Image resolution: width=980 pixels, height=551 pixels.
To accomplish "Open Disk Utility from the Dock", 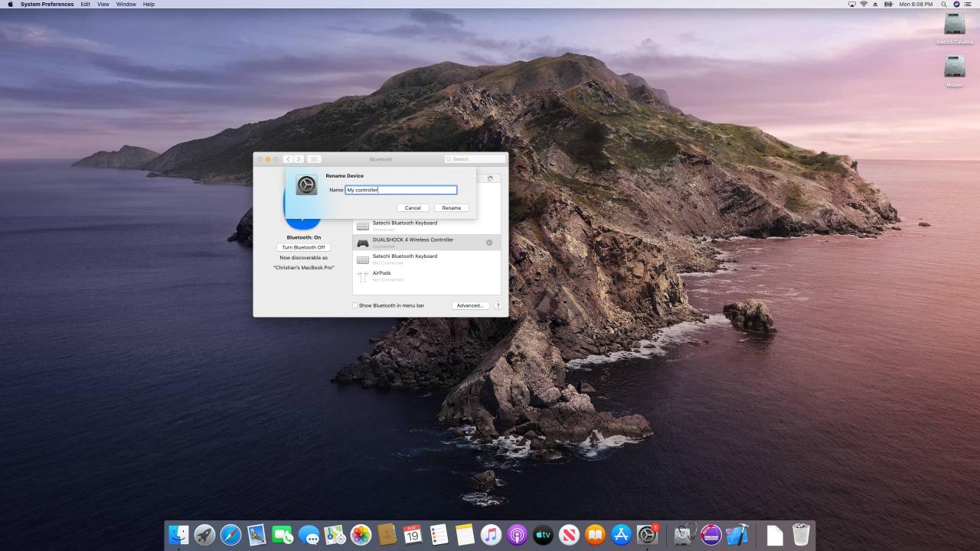I will [x=684, y=534].
